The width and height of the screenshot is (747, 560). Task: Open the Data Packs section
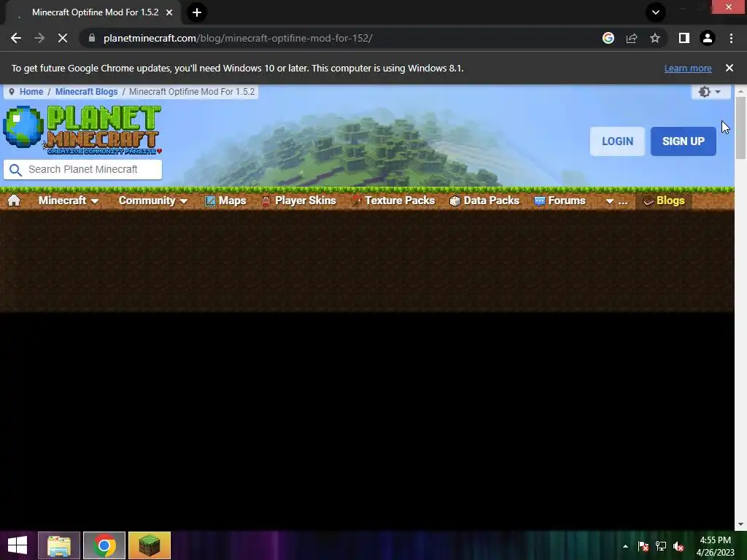pyautogui.click(x=484, y=201)
